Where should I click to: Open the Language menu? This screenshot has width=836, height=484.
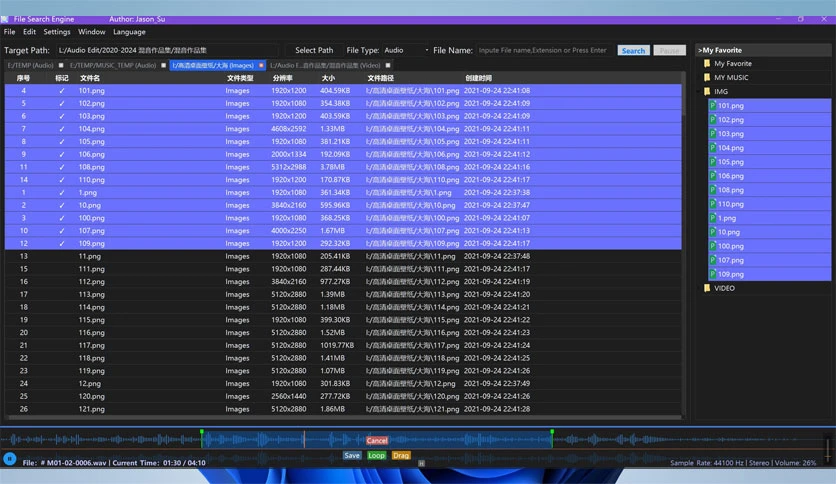click(x=129, y=32)
